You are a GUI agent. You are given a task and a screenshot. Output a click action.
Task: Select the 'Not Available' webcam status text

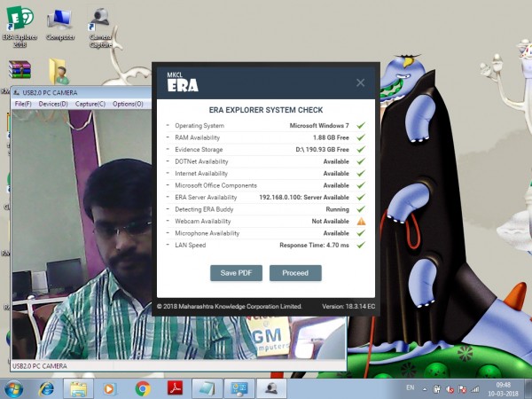(x=330, y=221)
